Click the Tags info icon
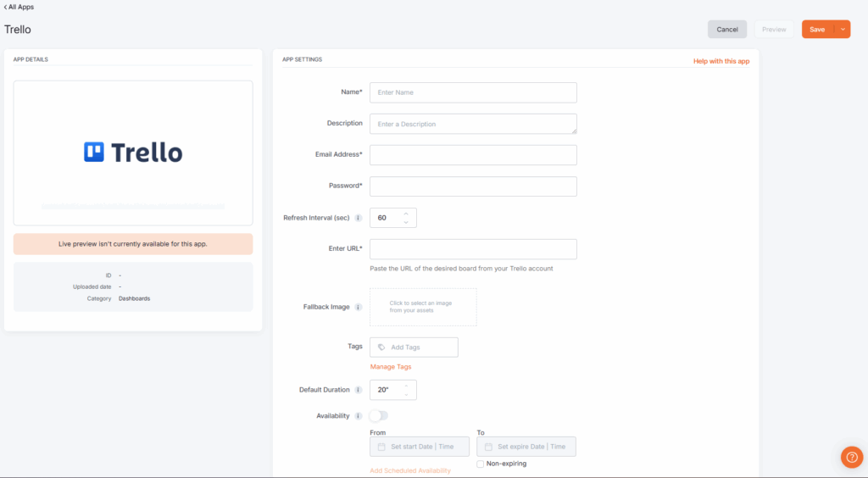The height and width of the screenshot is (478, 868). coord(381,347)
